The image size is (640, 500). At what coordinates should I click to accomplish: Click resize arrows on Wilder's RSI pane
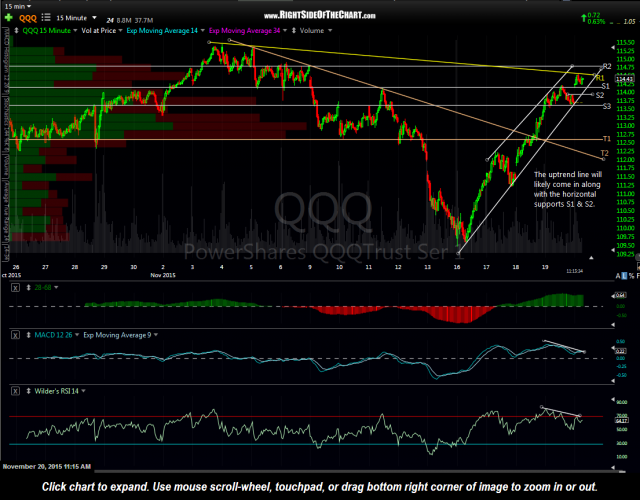29,391
